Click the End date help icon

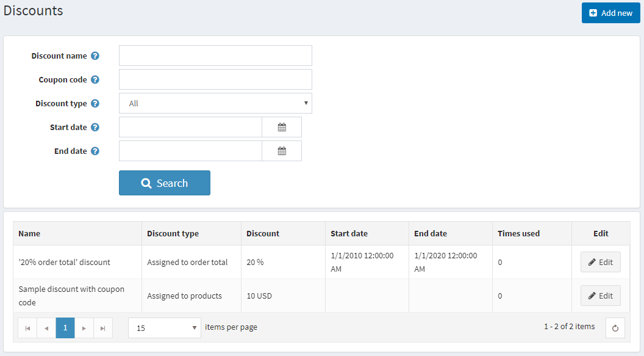tap(95, 151)
